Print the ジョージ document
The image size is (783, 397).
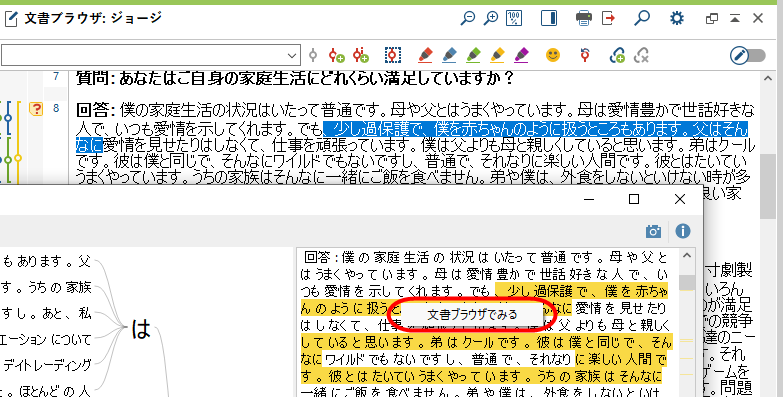tap(584, 18)
